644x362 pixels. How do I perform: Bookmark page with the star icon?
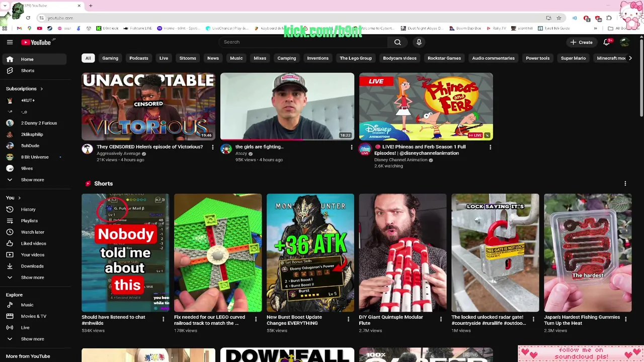point(559,18)
